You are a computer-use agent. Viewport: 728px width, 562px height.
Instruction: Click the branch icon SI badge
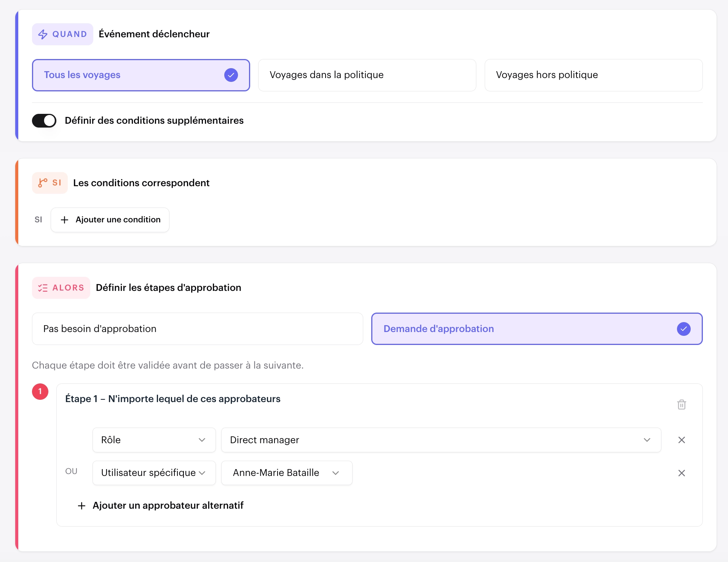[50, 183]
